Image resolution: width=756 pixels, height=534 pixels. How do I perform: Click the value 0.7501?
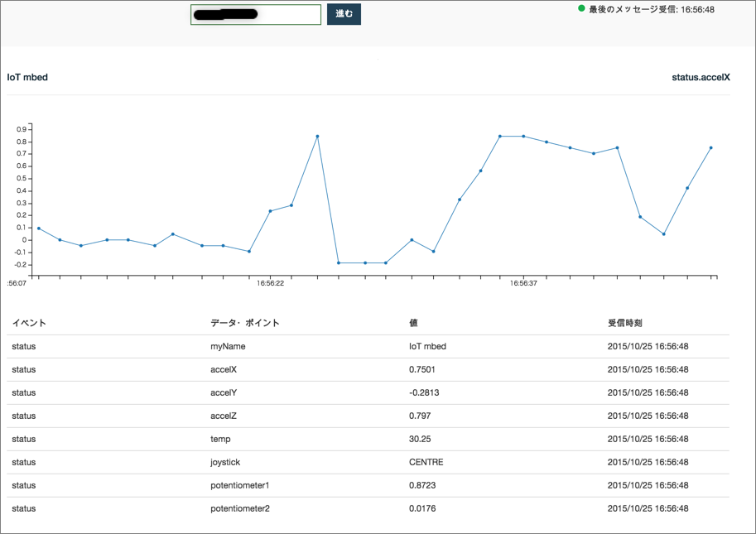[421, 369]
